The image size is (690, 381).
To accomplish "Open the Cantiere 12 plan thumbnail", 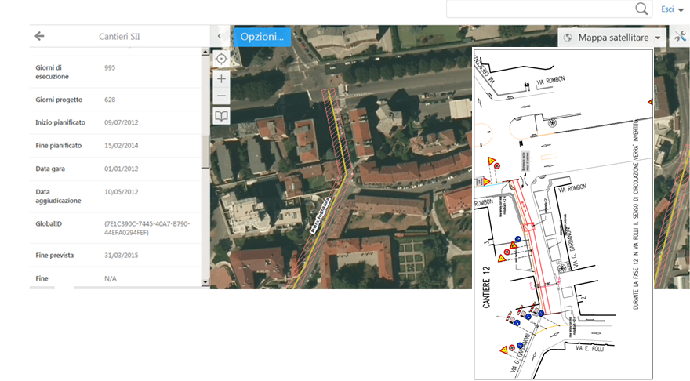I will 563,214.
